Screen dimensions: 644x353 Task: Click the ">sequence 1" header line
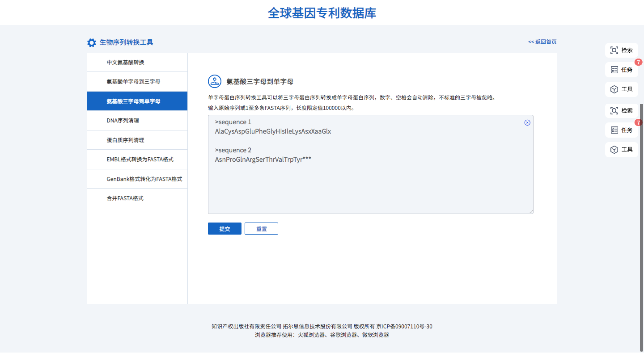[233, 122]
